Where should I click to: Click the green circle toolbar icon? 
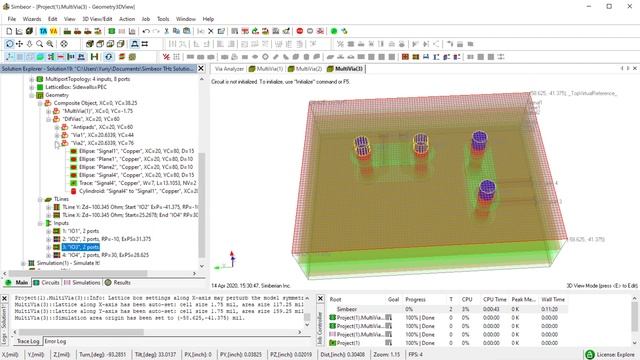(x=333, y=31)
